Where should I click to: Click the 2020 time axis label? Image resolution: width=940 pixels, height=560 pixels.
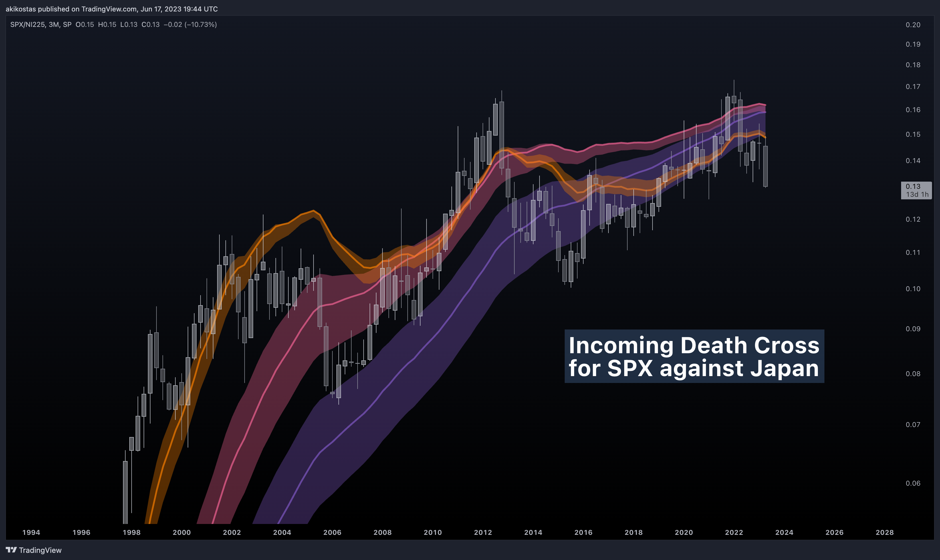(683, 533)
